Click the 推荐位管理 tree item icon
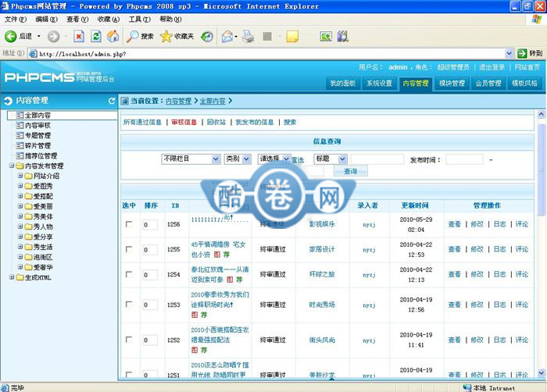This screenshot has height=392, width=547. pyautogui.click(x=20, y=155)
